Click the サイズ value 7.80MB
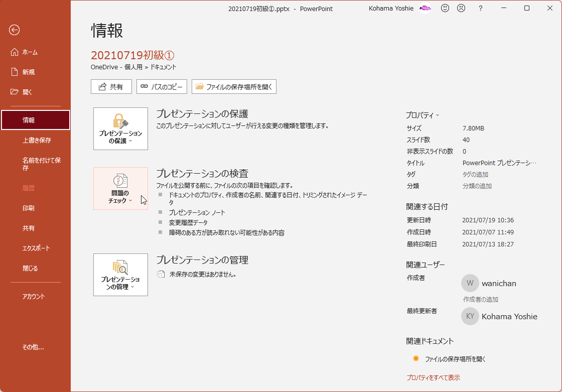This screenshot has width=562, height=392. click(x=473, y=128)
